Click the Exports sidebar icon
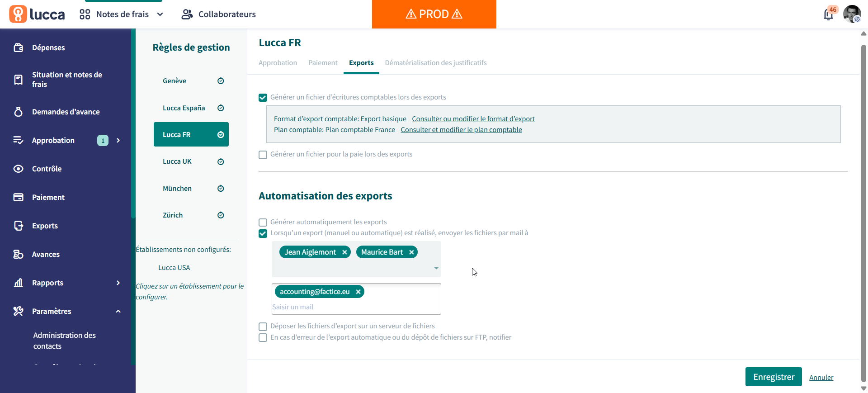The height and width of the screenshot is (393, 868). click(19, 226)
